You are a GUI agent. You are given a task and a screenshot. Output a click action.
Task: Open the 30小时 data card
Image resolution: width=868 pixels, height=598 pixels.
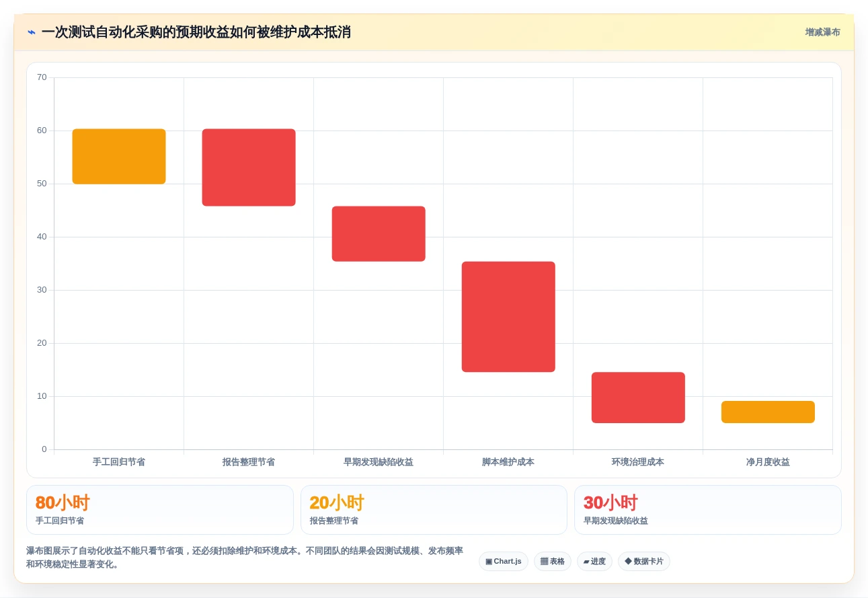(x=707, y=510)
